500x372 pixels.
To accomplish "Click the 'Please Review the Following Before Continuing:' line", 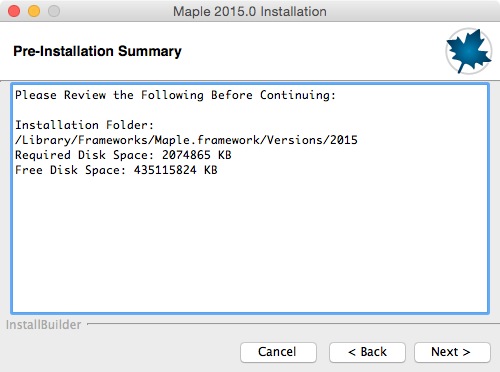I will pos(175,95).
